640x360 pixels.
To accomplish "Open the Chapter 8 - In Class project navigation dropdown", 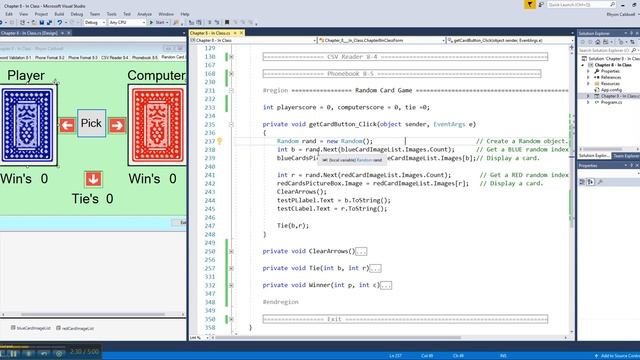I will (315, 40).
